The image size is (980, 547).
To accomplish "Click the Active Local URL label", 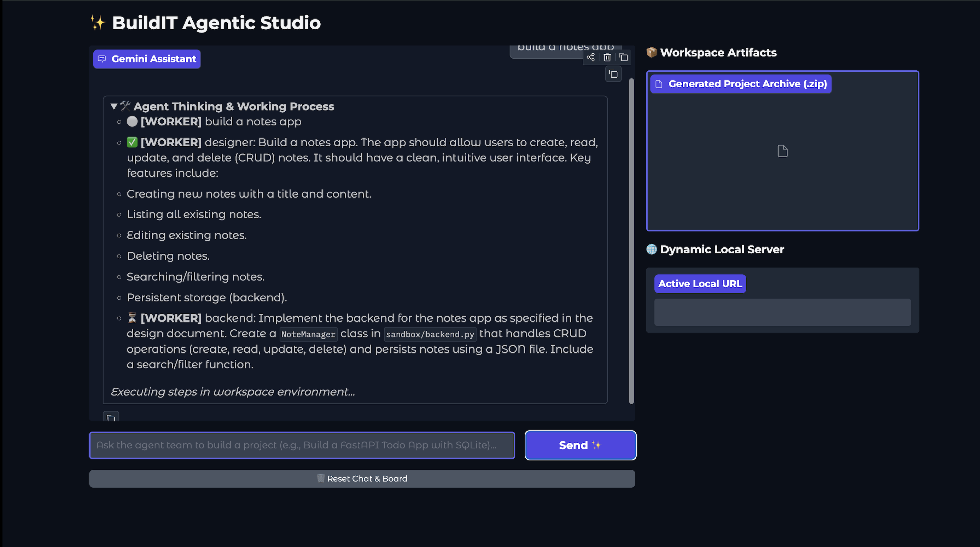I will [x=700, y=284].
